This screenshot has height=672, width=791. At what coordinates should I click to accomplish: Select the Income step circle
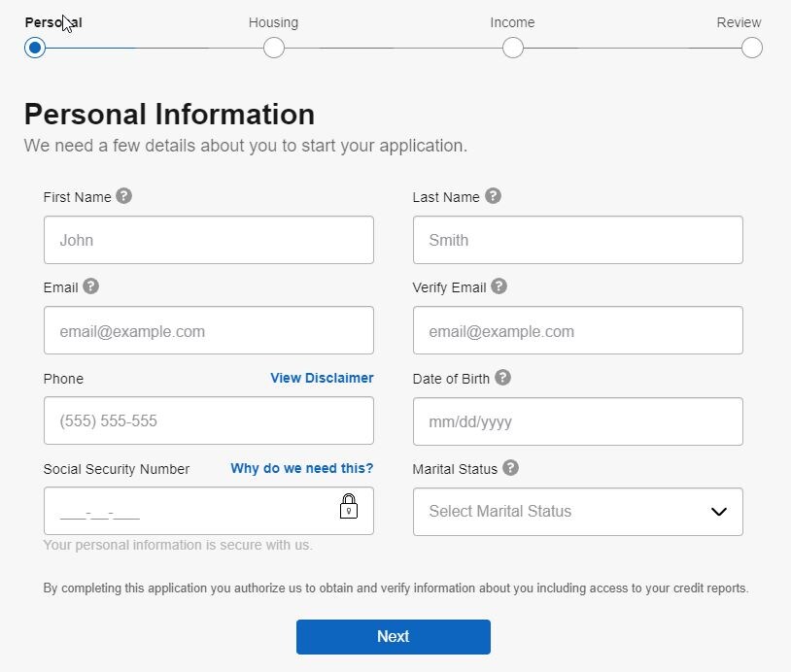click(513, 48)
